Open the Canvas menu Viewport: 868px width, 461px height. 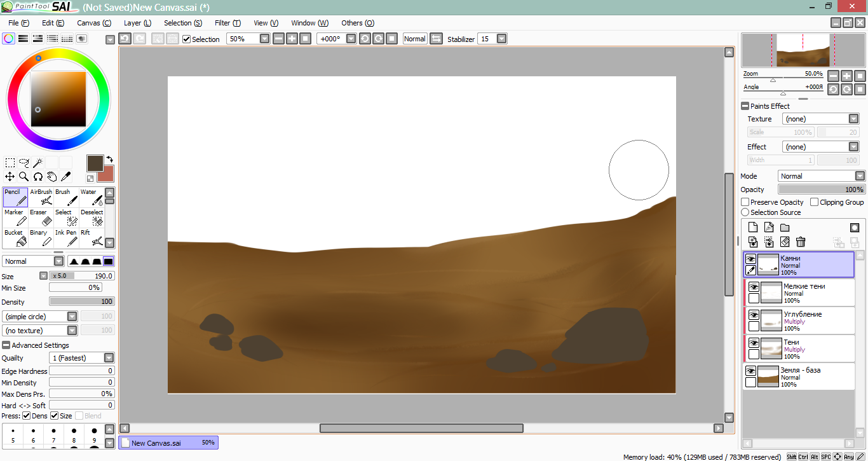pos(93,23)
